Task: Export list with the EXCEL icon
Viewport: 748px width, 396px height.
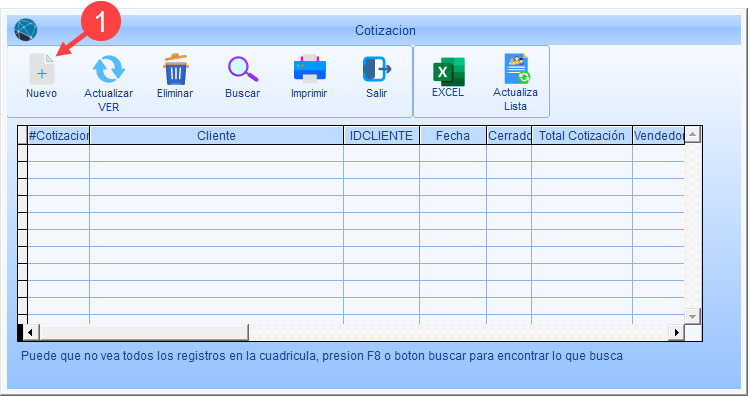Action: (448, 72)
